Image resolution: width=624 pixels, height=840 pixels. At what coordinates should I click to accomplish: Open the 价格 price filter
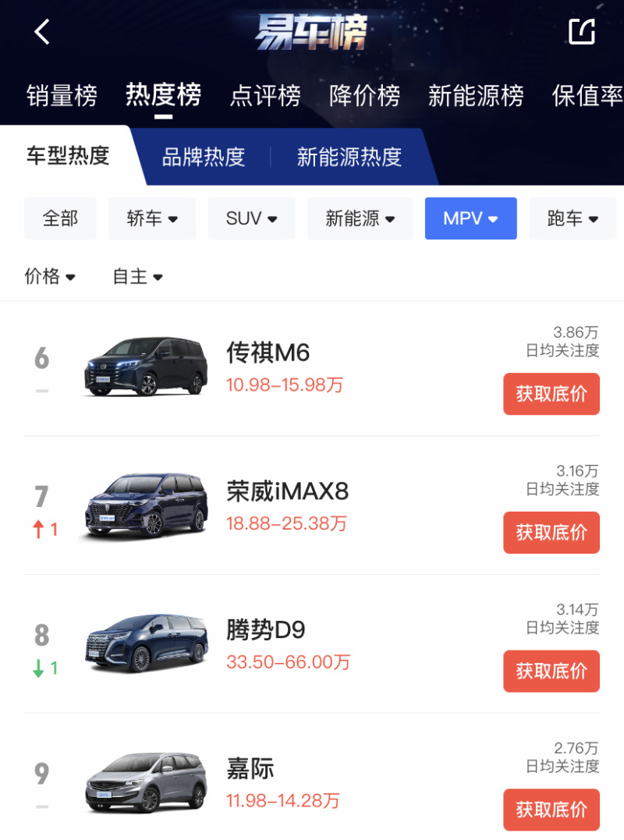coord(50,276)
